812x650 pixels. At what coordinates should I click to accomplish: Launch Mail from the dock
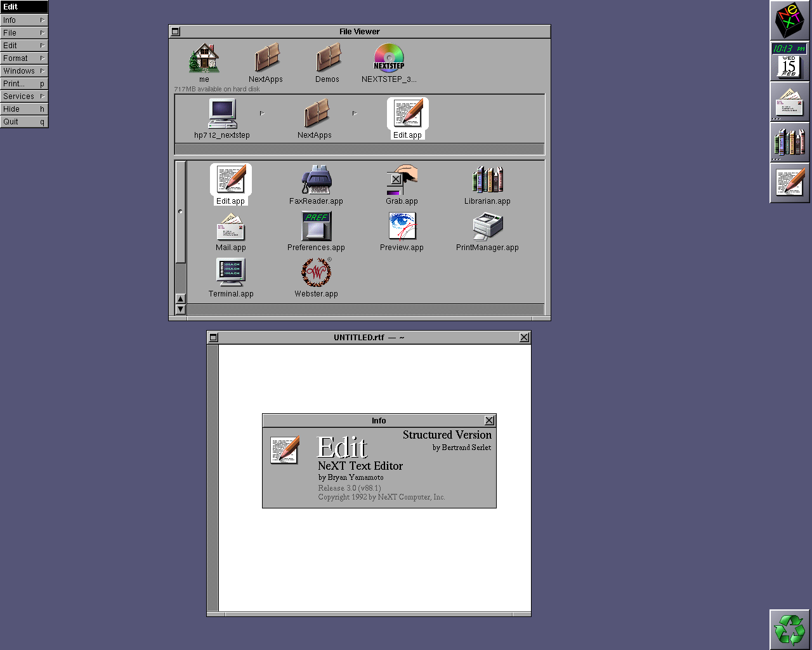pyautogui.click(x=790, y=102)
